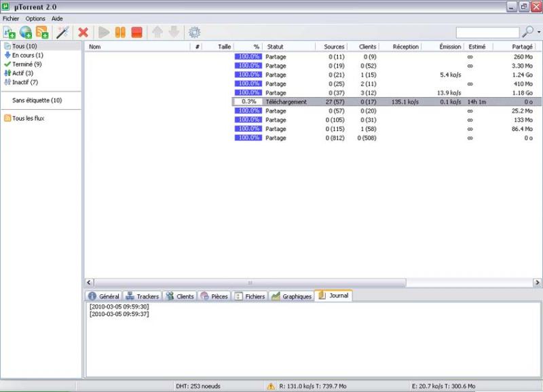Viewport: 543px width, 392px height.
Task: Select Tous les flux RSS item
Action: coord(24,118)
